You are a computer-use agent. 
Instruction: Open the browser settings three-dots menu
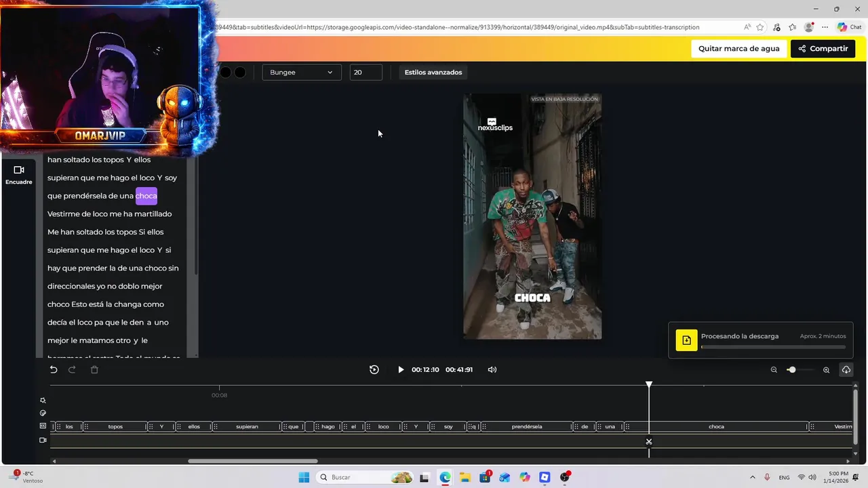824,27
